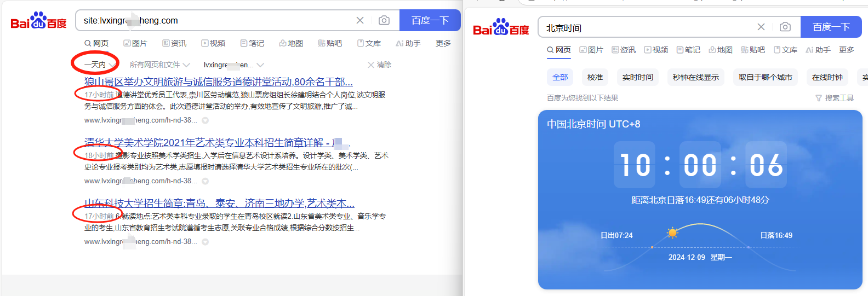Select the 全部 filter chip
868x296 pixels.
point(560,77)
